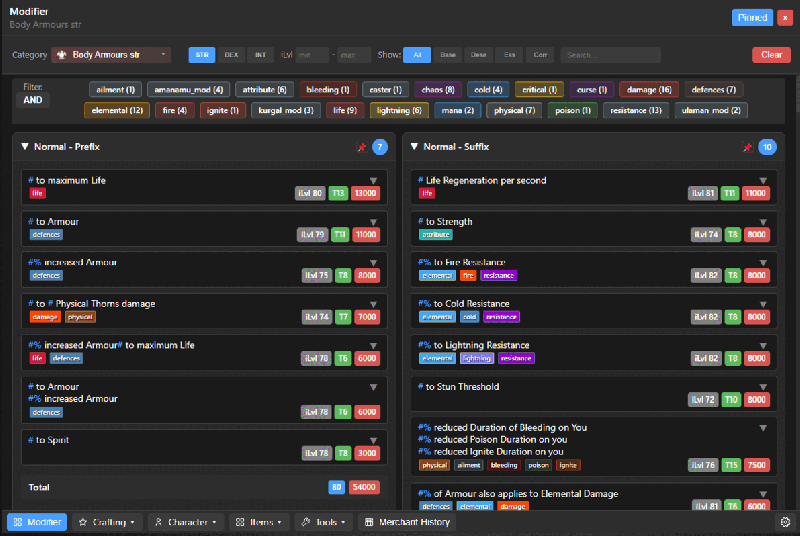
Task: Pin the Normal - Prefix section
Action: [x=362, y=147]
